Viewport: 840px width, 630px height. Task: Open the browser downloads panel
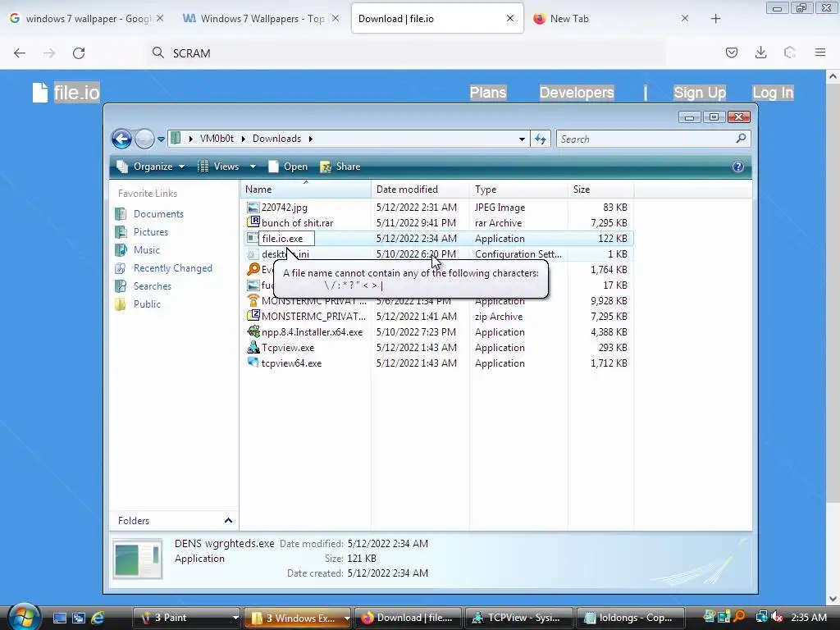[x=760, y=52]
